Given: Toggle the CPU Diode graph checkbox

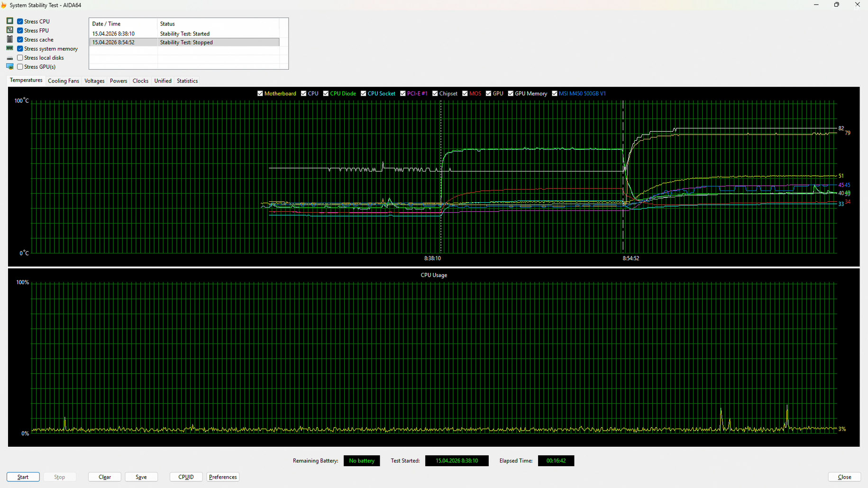Looking at the screenshot, I should (326, 93).
